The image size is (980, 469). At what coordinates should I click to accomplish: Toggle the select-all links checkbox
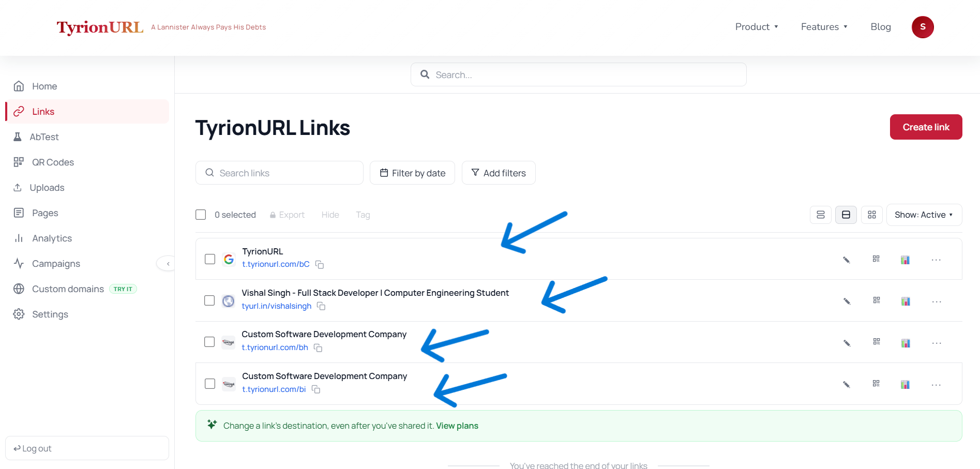tap(201, 215)
